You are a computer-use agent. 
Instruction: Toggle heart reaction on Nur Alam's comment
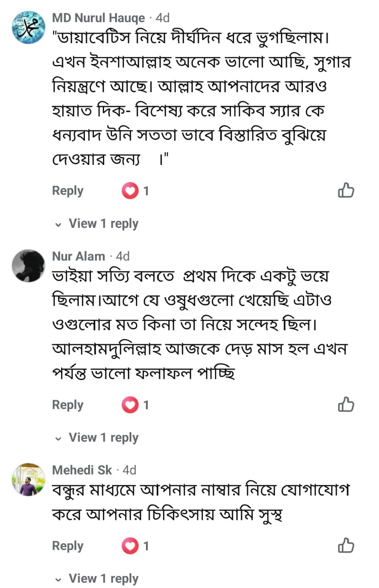click(x=130, y=405)
